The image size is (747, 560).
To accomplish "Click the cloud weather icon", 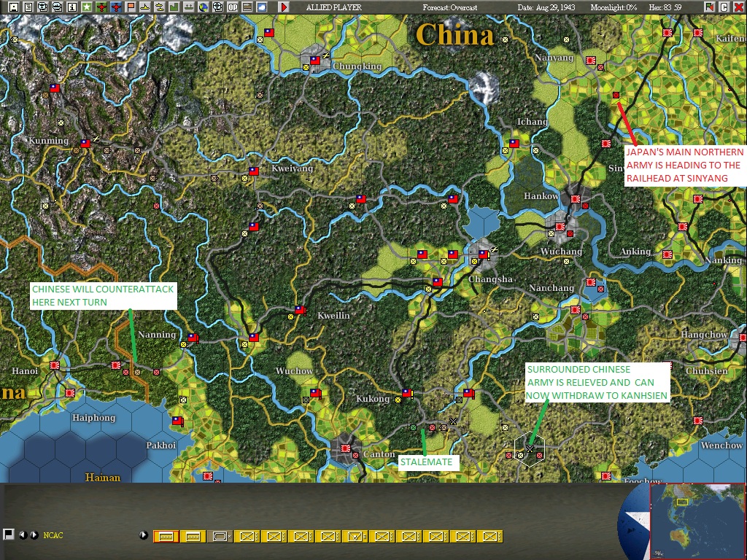I will click(262, 7).
